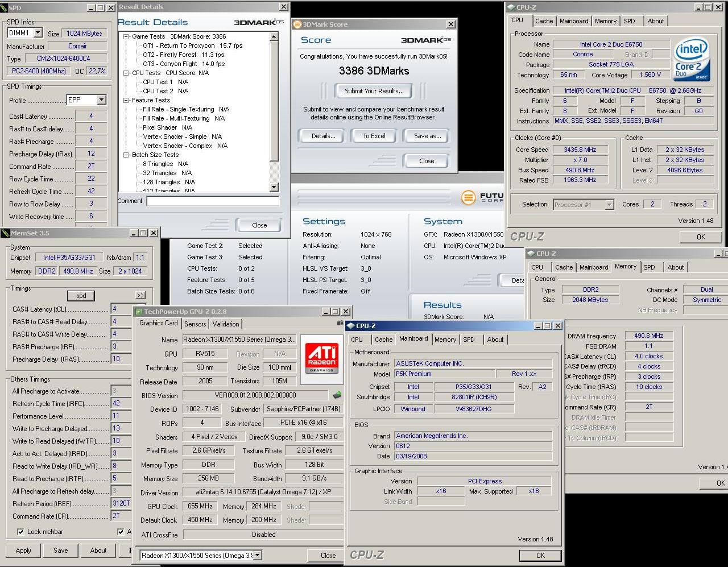Click the Details... button in 3DMark Score
Image resolution: width=728 pixels, height=567 pixels.
pyautogui.click(x=324, y=136)
